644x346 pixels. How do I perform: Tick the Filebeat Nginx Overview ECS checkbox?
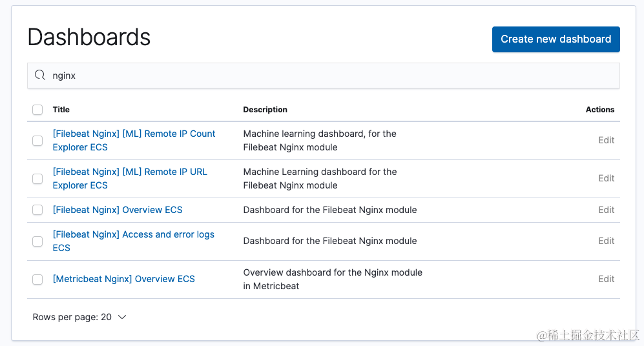point(37,210)
